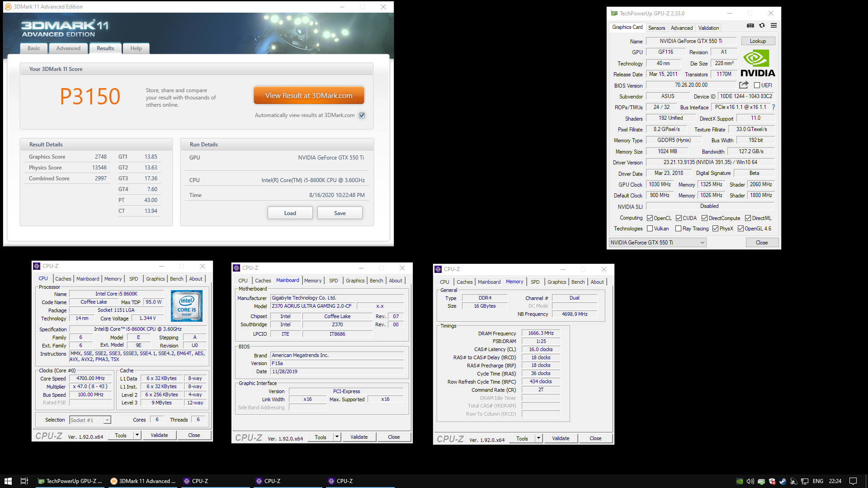Click the GPU name field in GPU-Z
Screen dimensions: 868x488
click(x=691, y=41)
